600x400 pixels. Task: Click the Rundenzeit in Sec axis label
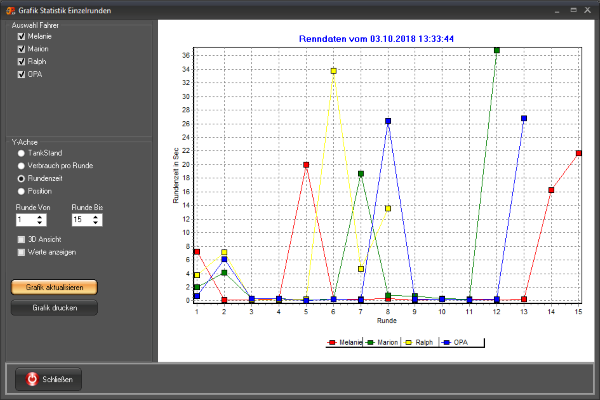[176, 175]
